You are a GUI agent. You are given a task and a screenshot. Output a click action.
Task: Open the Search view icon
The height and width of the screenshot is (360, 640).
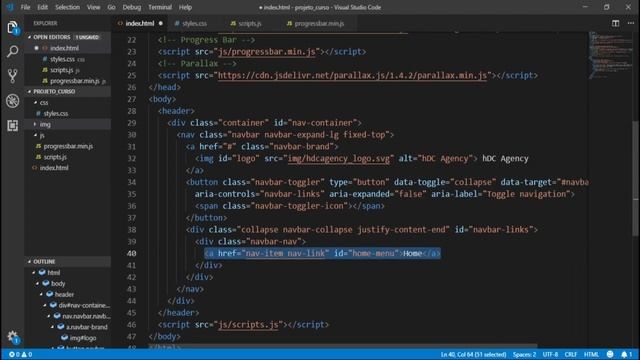pos(13,51)
